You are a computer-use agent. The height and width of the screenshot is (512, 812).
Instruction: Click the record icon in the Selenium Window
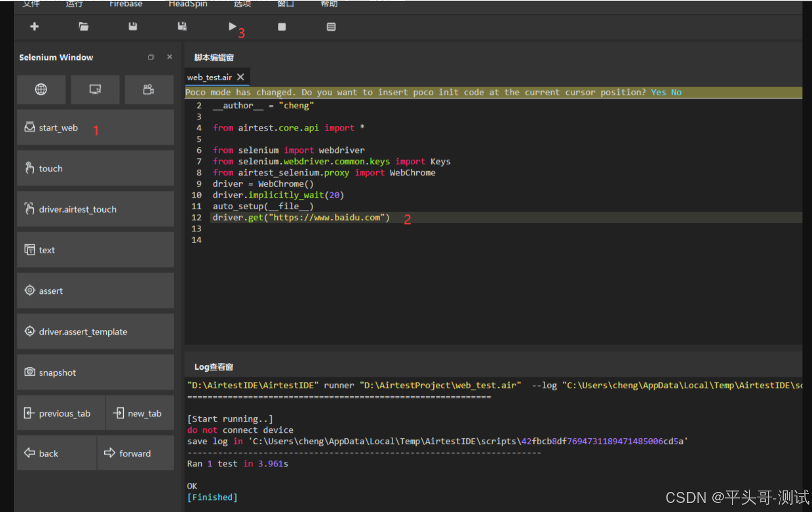pos(149,89)
